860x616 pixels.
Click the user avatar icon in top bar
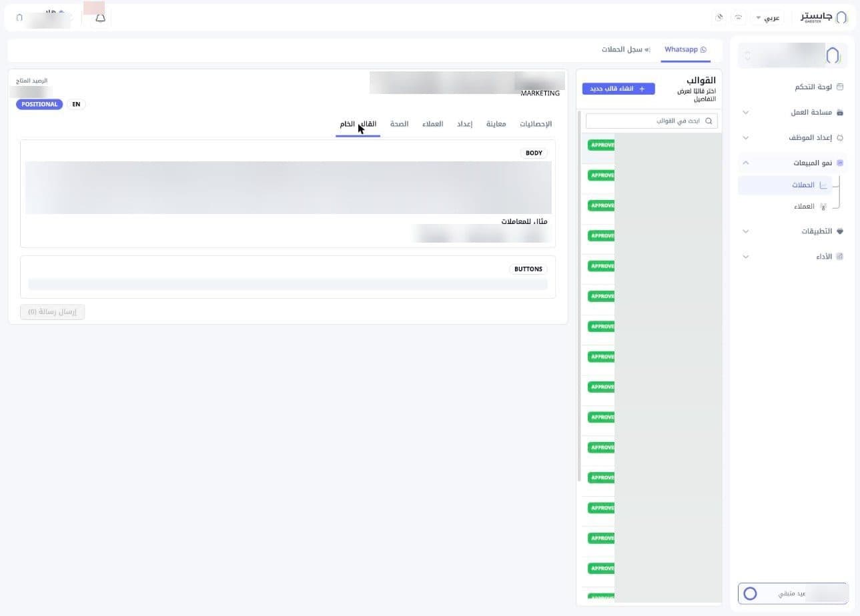point(19,18)
